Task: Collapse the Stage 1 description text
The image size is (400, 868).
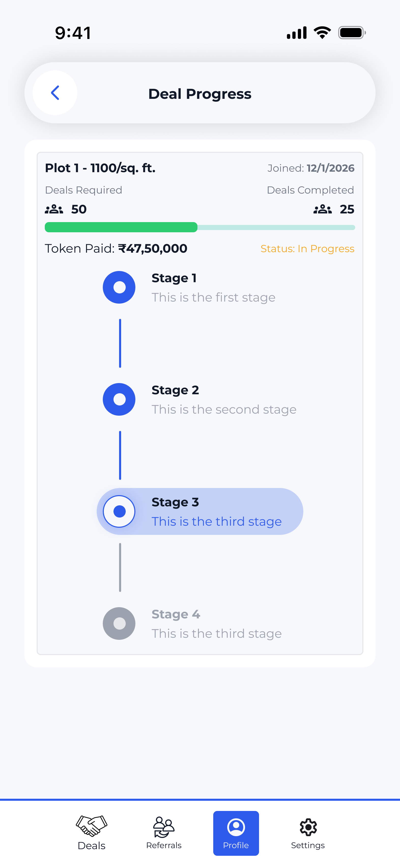Action: coord(213,297)
